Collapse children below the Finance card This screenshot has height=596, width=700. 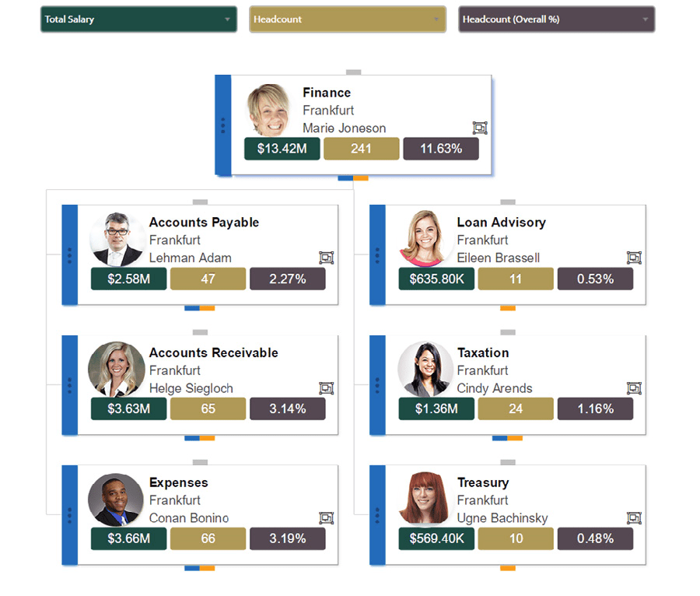coord(353,178)
